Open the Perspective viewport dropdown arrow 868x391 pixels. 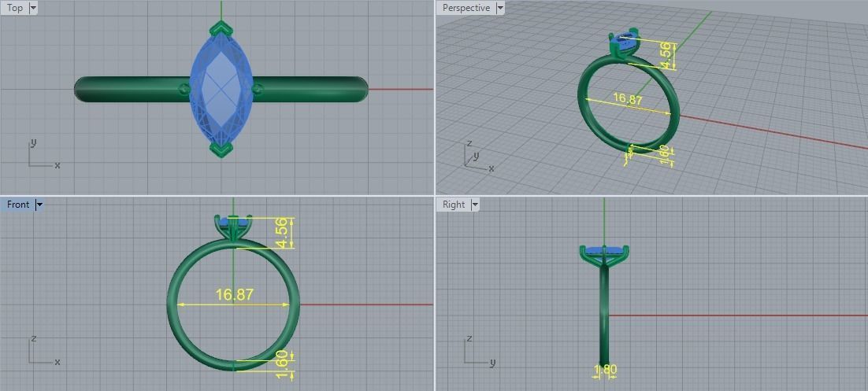click(500, 8)
